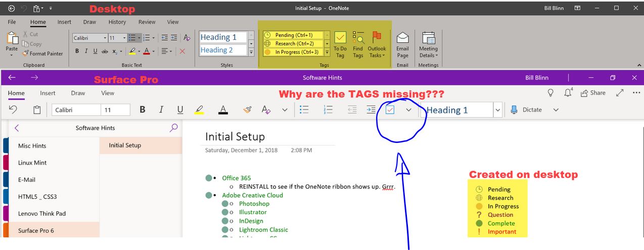Click the Surface Pro font size 11 field
Screen dimensions: 644x250
click(115, 110)
